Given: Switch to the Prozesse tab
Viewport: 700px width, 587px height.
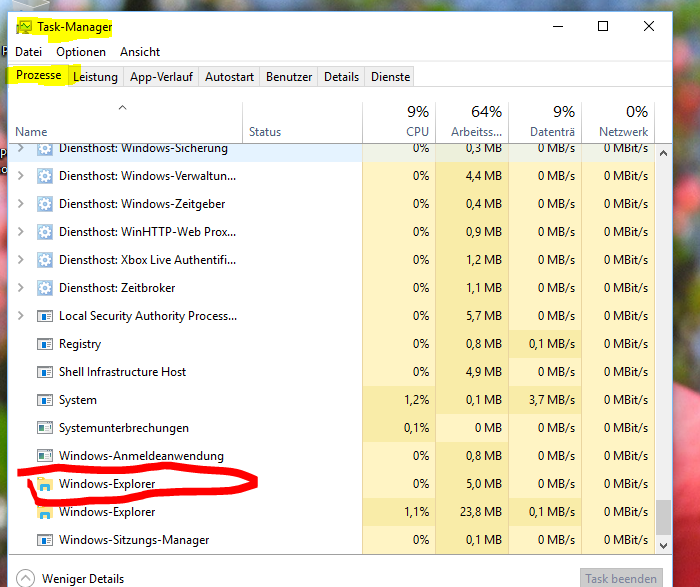Looking at the screenshot, I should [38, 75].
